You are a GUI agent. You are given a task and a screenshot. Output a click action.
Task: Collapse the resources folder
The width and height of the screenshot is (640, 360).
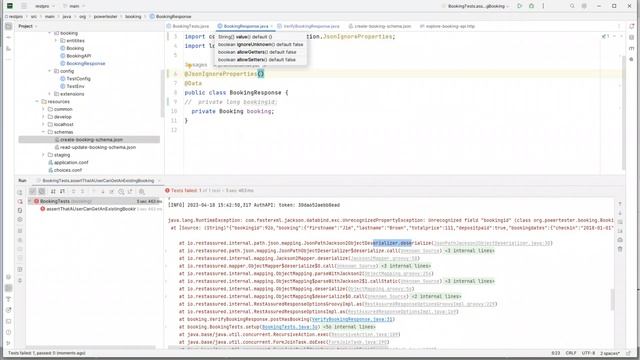pyautogui.click(x=37, y=102)
